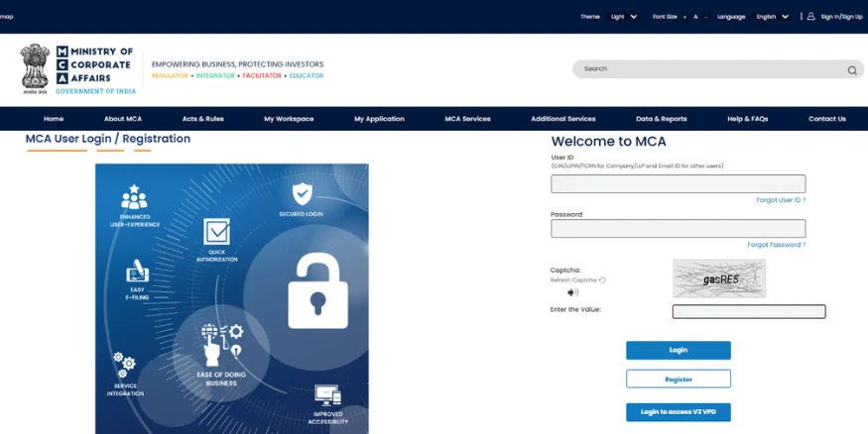Open the Help & FAQs menu

coord(747,119)
